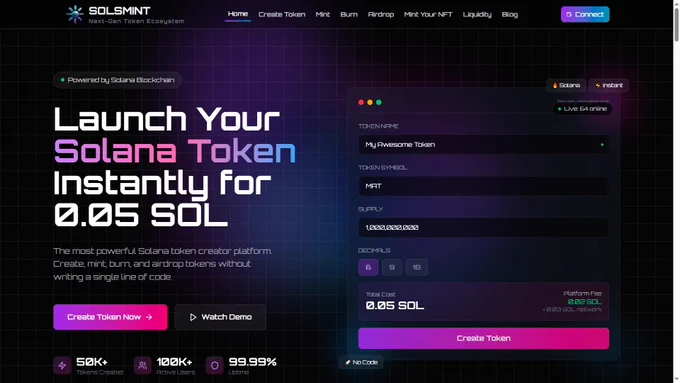The image size is (680, 383).
Task: Click the Powered by Solana Blockchain badge
Action: [117, 80]
